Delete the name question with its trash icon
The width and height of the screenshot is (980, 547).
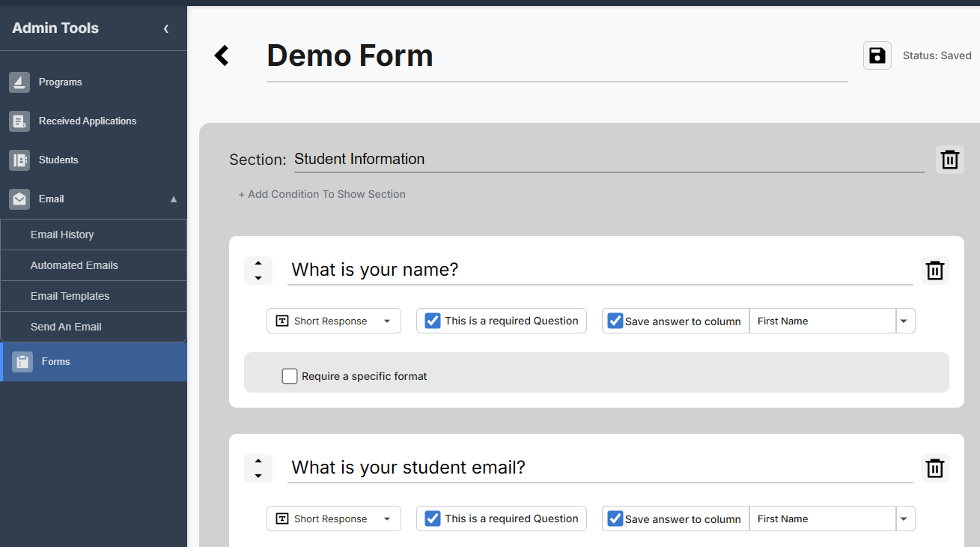click(934, 271)
